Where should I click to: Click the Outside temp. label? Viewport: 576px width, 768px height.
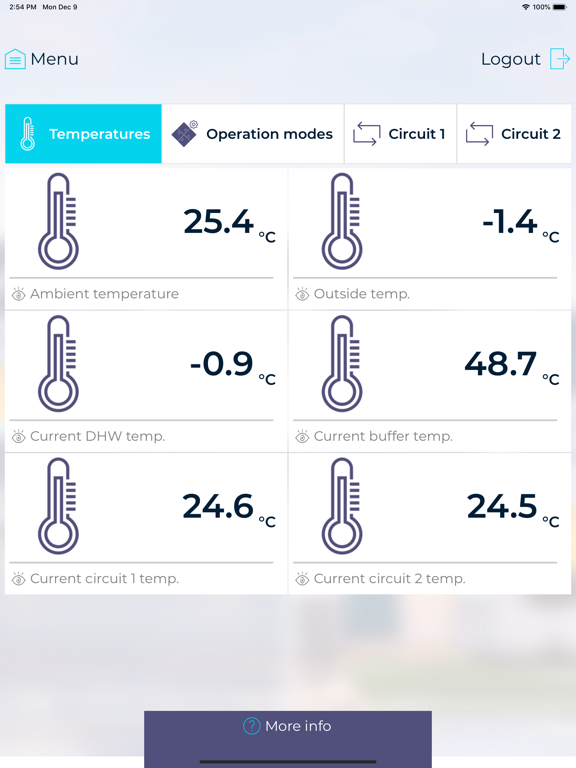point(362,294)
